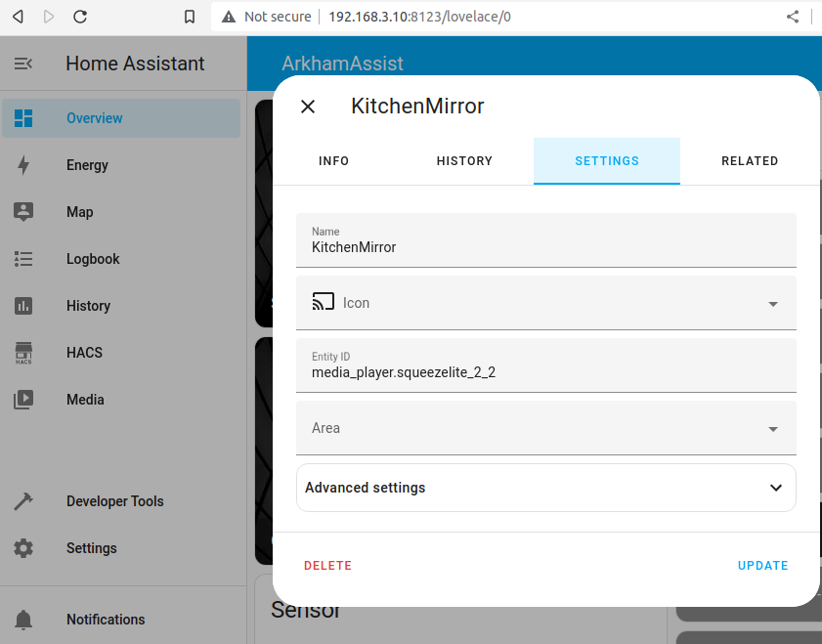The height and width of the screenshot is (644, 822).
Task: Open the Map menu item
Action: coord(121,212)
